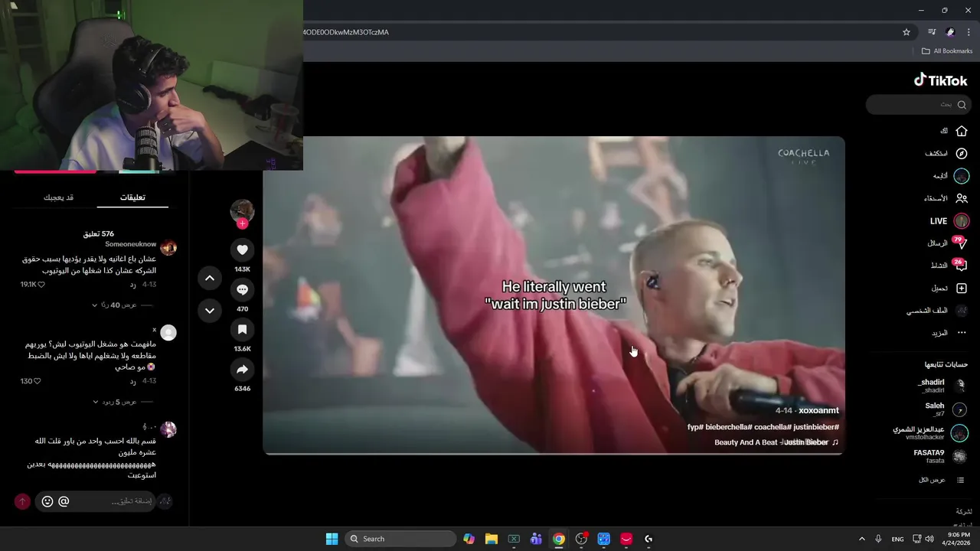Open Chrome media control icon
The width and height of the screenshot is (980, 551).
tap(932, 32)
